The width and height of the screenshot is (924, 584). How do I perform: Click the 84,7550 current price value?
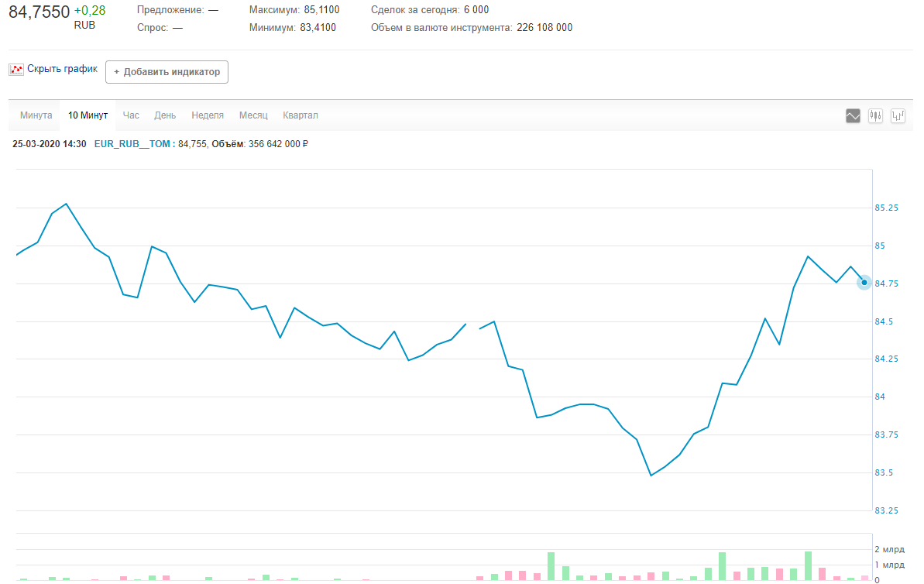pyautogui.click(x=39, y=12)
